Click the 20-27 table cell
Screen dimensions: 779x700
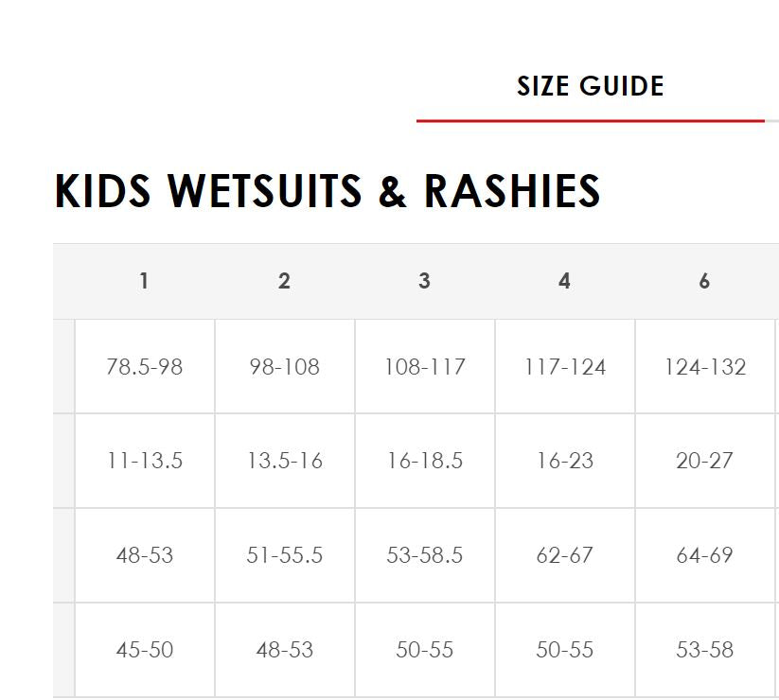705,461
